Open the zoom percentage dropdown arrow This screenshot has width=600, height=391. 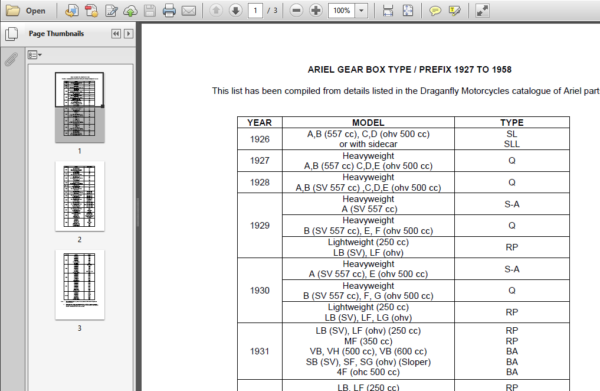[x=361, y=11]
